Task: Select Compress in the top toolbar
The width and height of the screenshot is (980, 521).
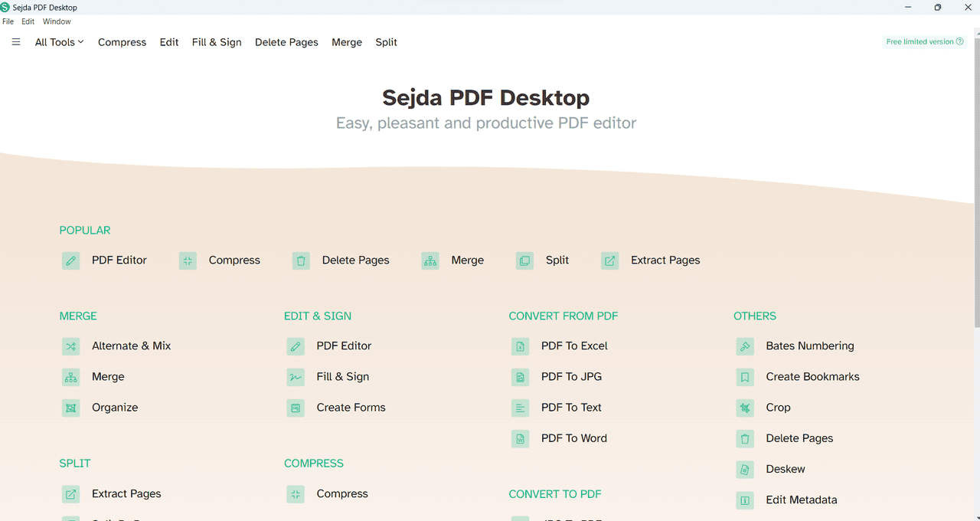Action: (x=122, y=42)
